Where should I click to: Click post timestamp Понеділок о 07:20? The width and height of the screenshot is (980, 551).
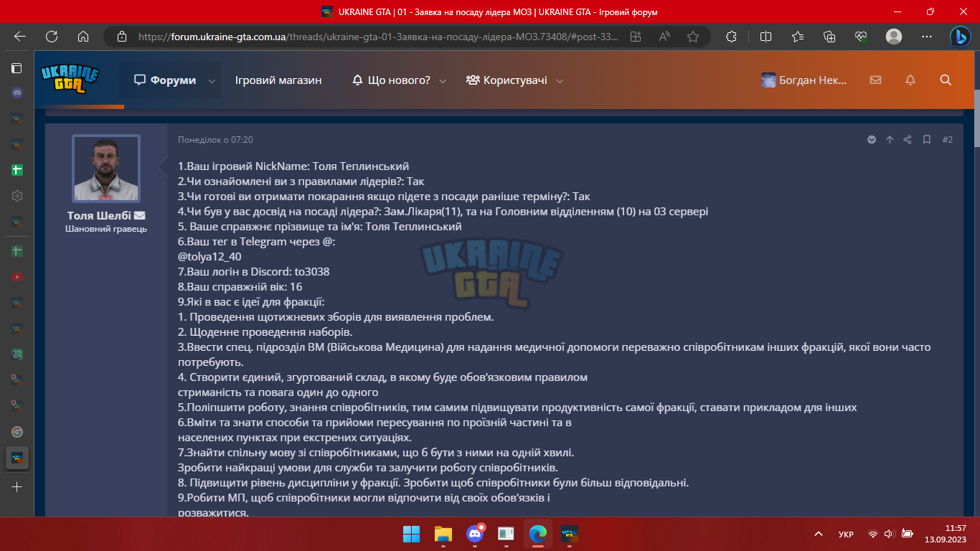pyautogui.click(x=215, y=140)
